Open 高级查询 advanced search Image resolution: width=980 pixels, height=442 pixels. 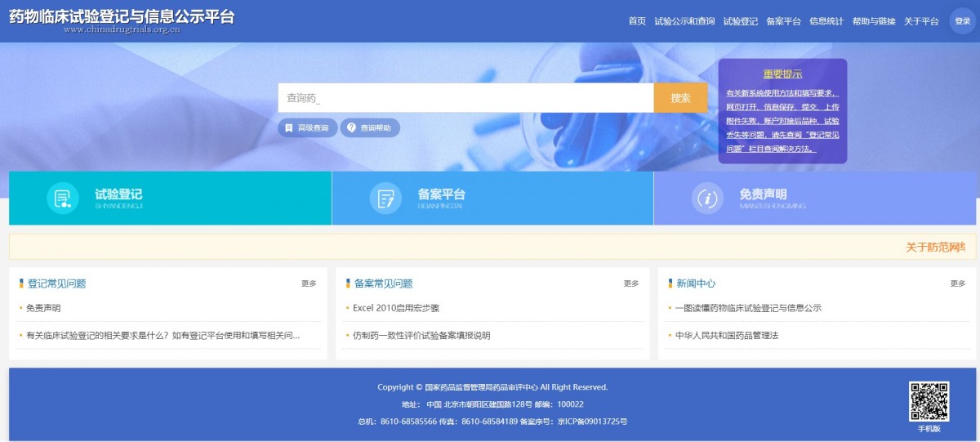307,128
